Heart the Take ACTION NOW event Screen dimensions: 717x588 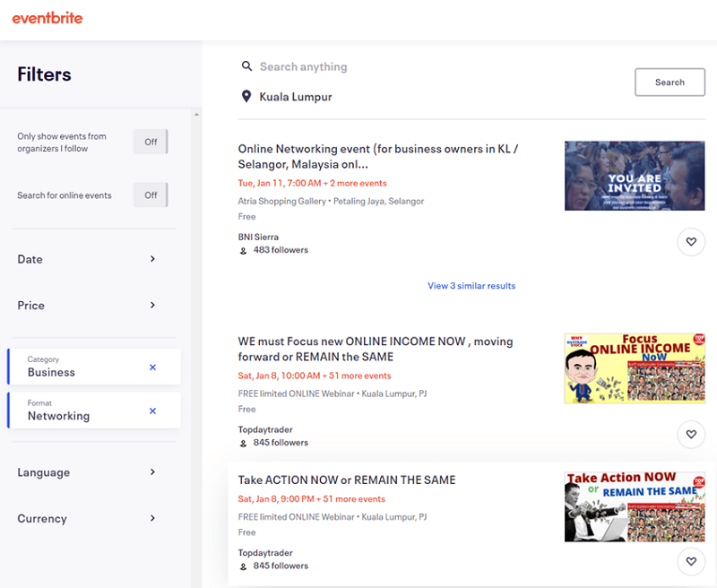(x=690, y=562)
